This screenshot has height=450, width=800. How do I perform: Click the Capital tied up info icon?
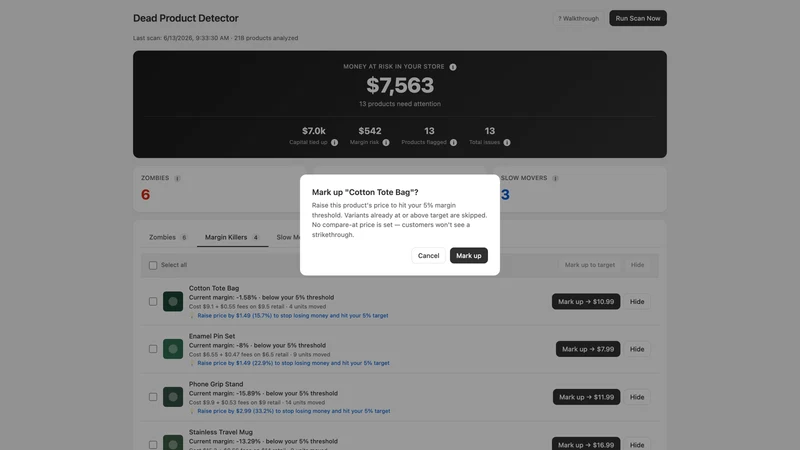(x=334, y=143)
